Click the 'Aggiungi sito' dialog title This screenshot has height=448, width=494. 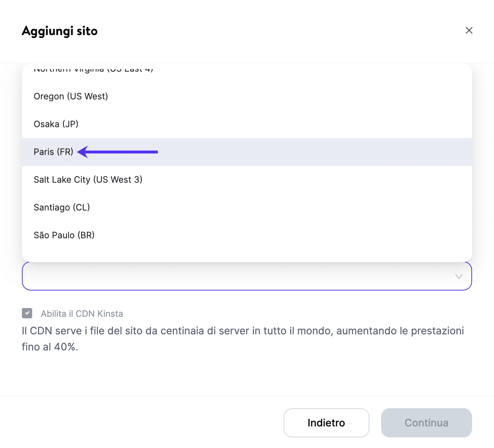(x=60, y=31)
